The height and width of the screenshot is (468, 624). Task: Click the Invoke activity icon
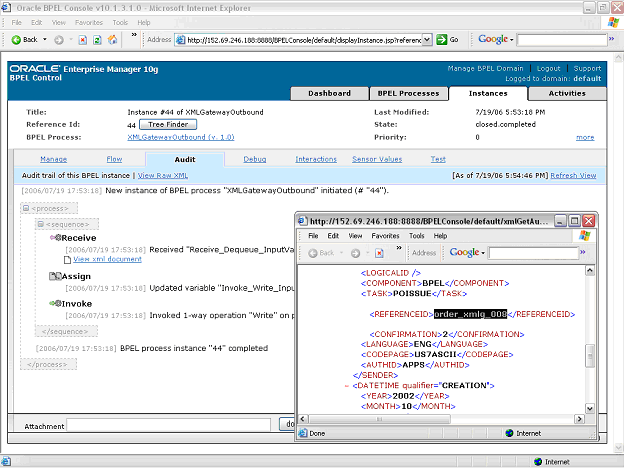click(x=55, y=304)
